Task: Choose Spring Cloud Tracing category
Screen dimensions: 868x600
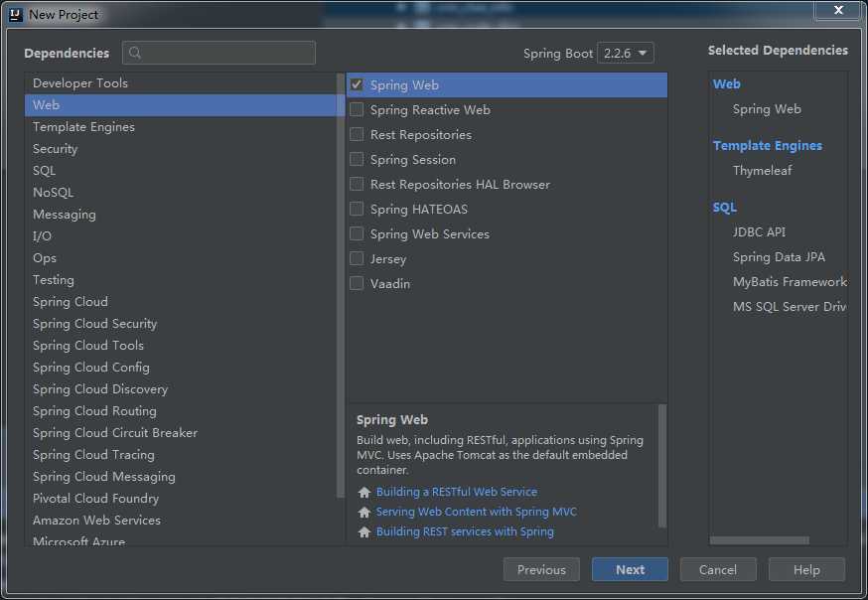Action: coord(181,454)
